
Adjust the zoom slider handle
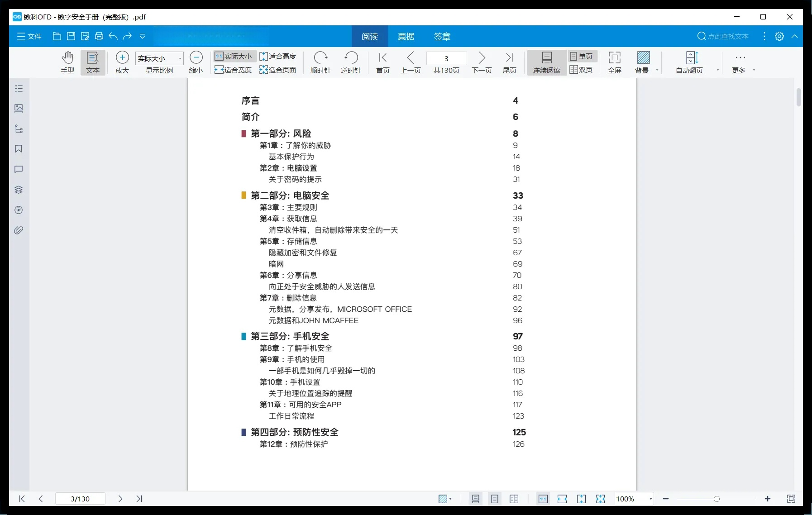pos(716,499)
